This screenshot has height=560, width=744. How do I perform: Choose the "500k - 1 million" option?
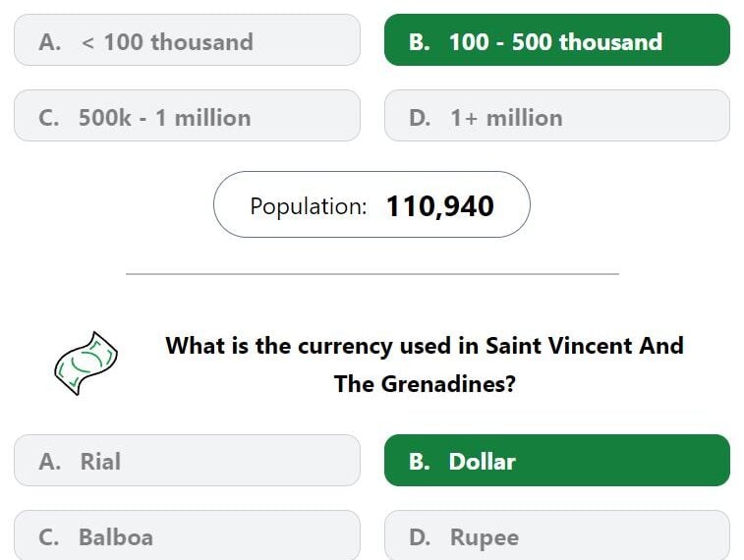click(187, 116)
